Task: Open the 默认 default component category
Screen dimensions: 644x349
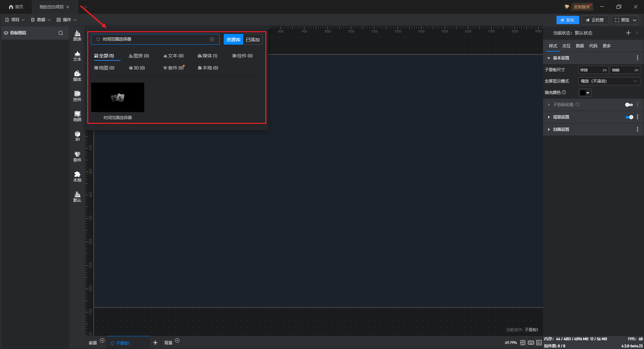Action: tap(77, 197)
